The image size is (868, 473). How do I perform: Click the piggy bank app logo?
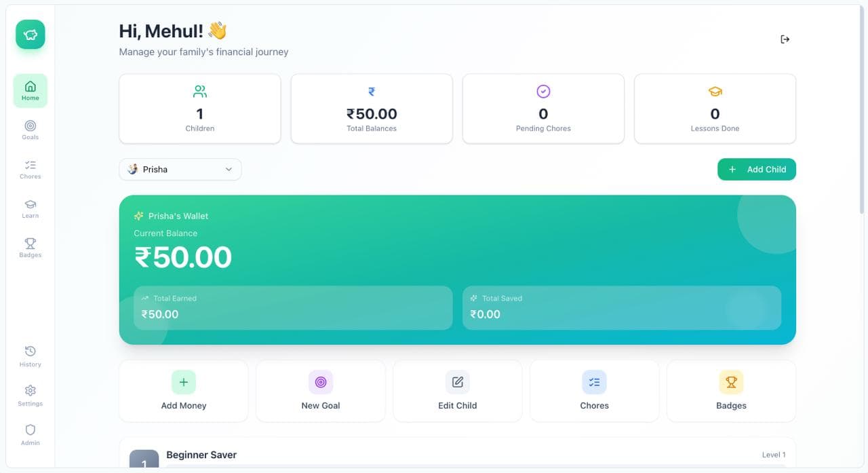click(31, 35)
